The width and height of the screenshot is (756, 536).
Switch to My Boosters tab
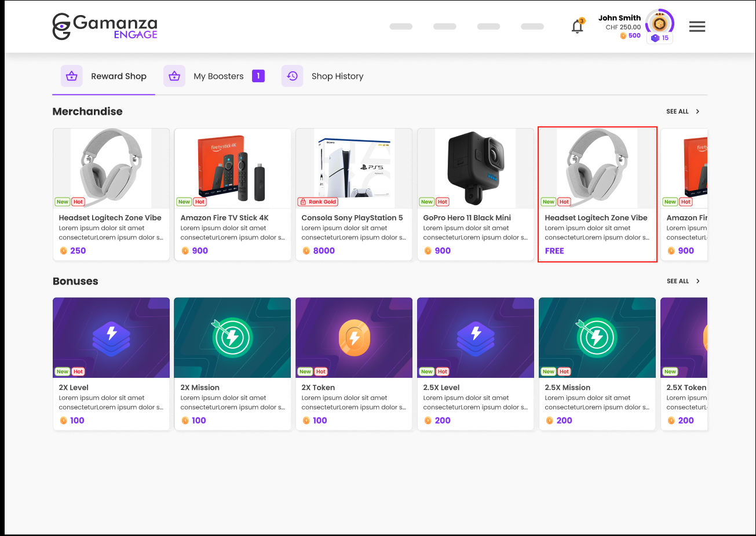coord(218,76)
